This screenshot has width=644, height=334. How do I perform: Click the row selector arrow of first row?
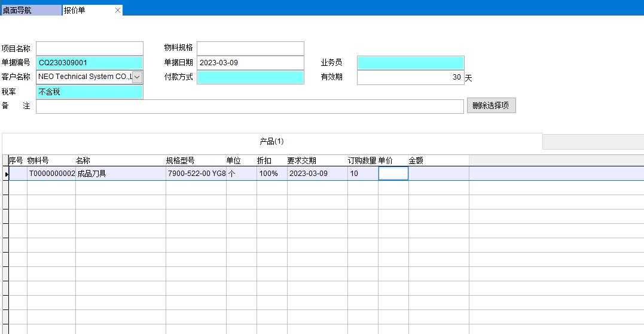6,174
